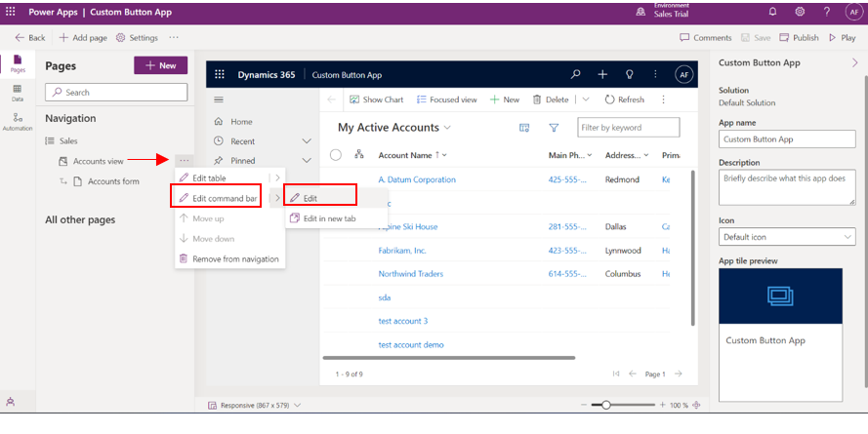868x434 pixels.
Task: Open help question mark icon
Action: [826, 12]
